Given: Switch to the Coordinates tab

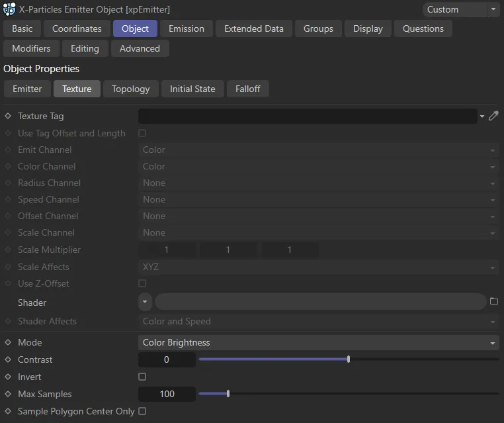Looking at the screenshot, I should (77, 28).
